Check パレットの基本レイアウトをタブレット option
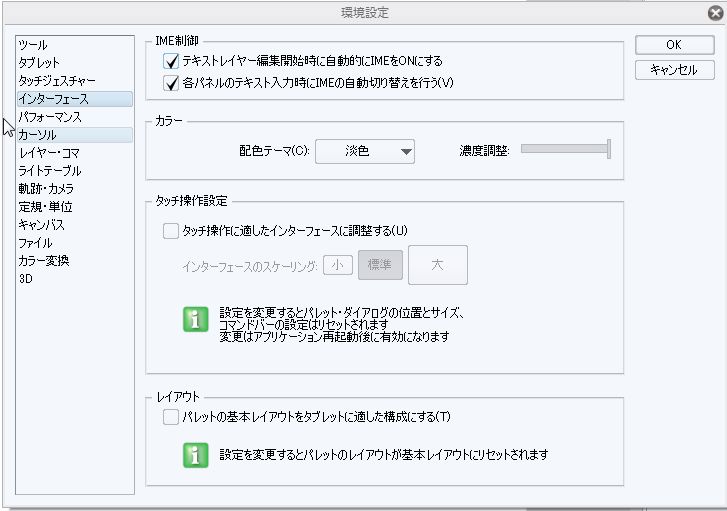Image resolution: width=727 pixels, height=511 pixels. pyautogui.click(x=171, y=417)
